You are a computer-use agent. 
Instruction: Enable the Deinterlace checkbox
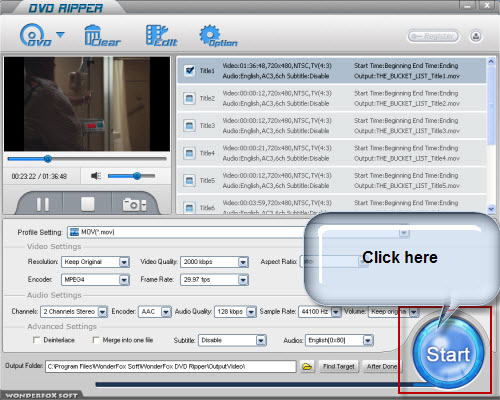coord(37,340)
